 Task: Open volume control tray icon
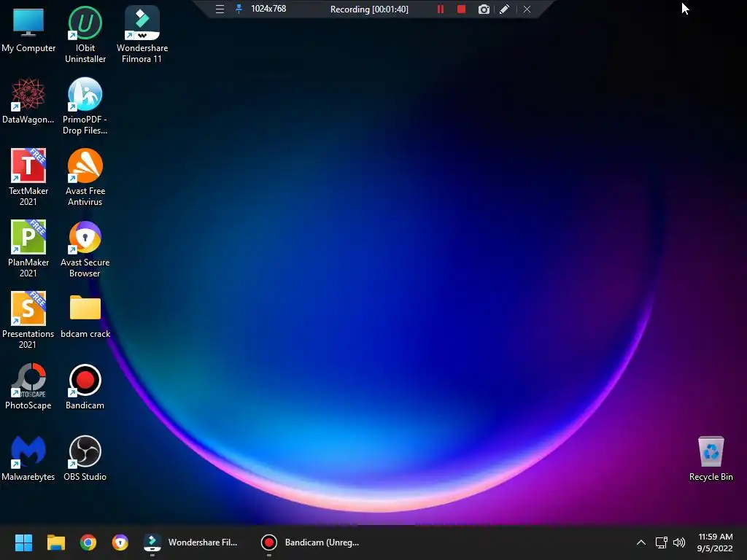(679, 542)
